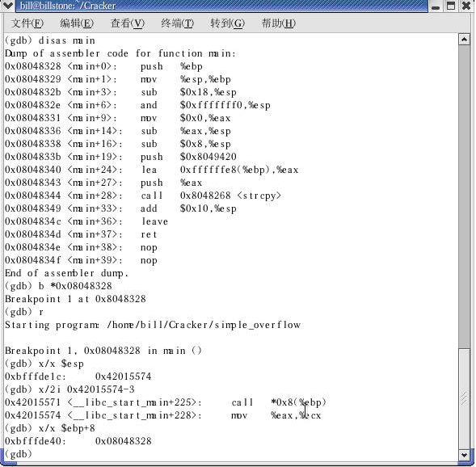Click the vertical scrollbar thumb
Screen dimensions: 476x467
464,398
